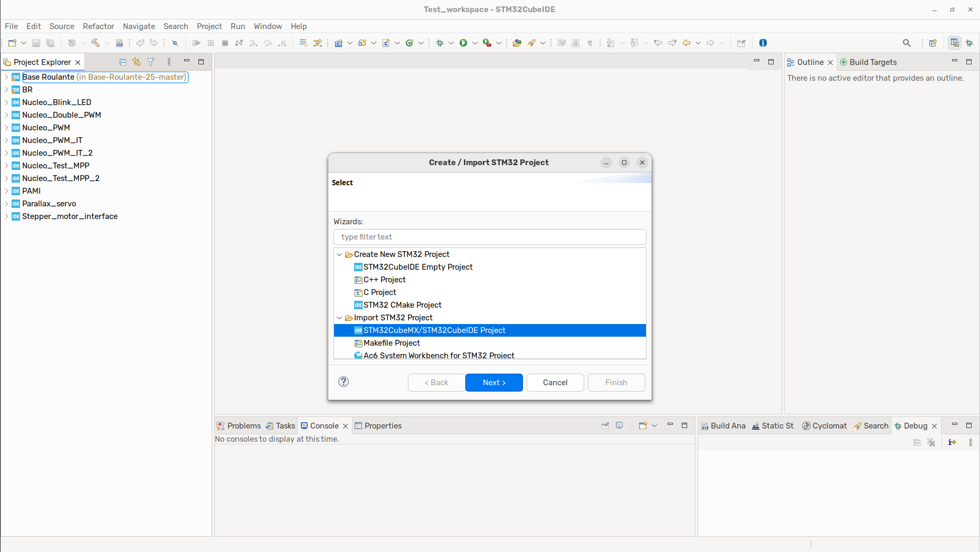Open the Debug launch dropdown arrow
This screenshot has width=980, height=552.
point(451,43)
